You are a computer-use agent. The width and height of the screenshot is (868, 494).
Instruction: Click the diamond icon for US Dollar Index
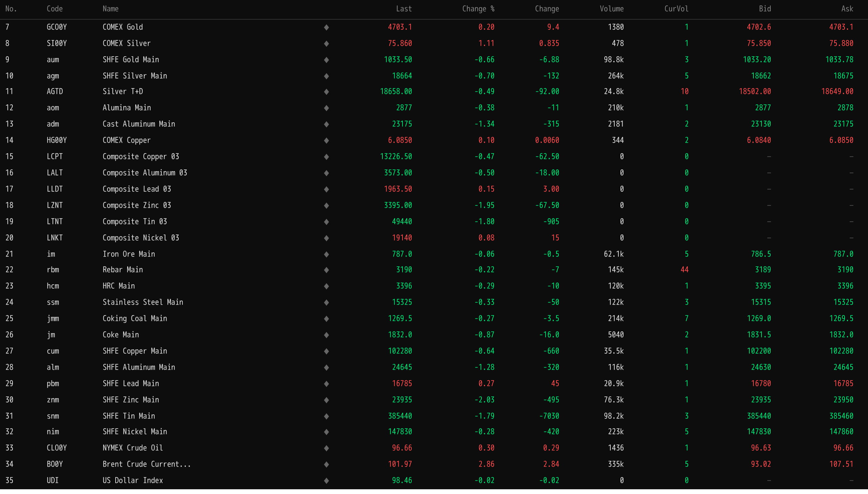[x=326, y=480]
